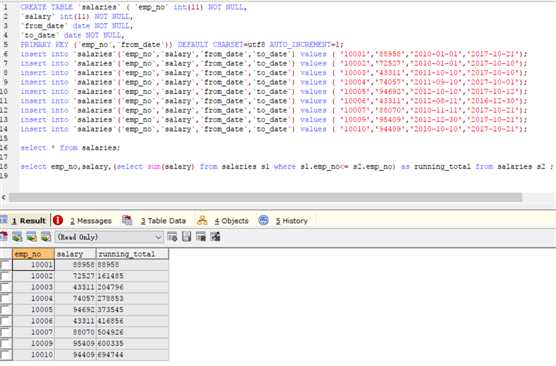Select emp_no cell 10005
This screenshot has height=366, width=556.
33,310
